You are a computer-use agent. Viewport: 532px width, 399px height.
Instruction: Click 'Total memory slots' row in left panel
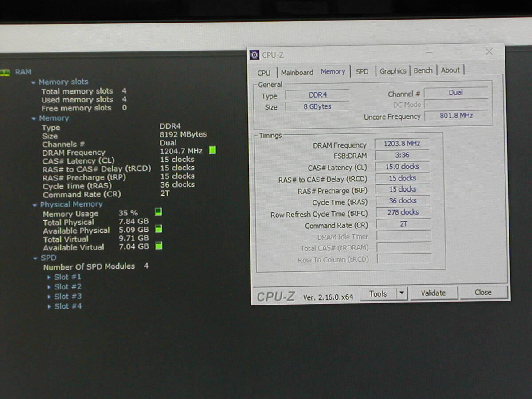pos(84,91)
